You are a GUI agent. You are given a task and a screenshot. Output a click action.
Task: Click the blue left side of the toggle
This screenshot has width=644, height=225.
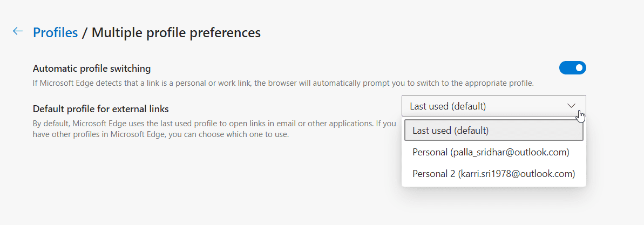coord(566,68)
